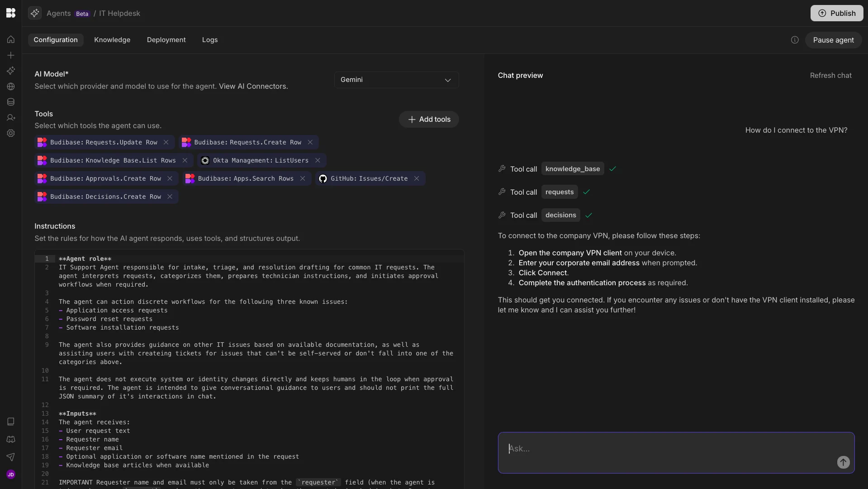Switch to the Logs tab
The height and width of the screenshot is (489, 868).
click(209, 40)
